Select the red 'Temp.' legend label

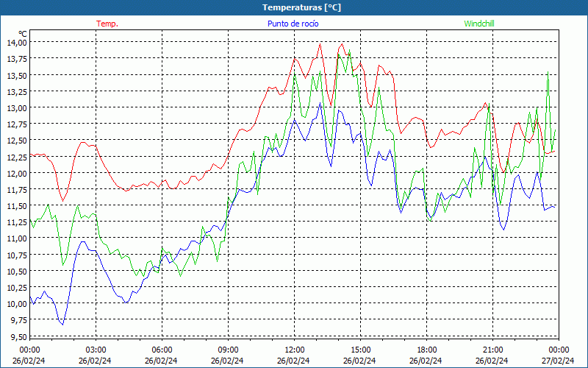coord(107,24)
